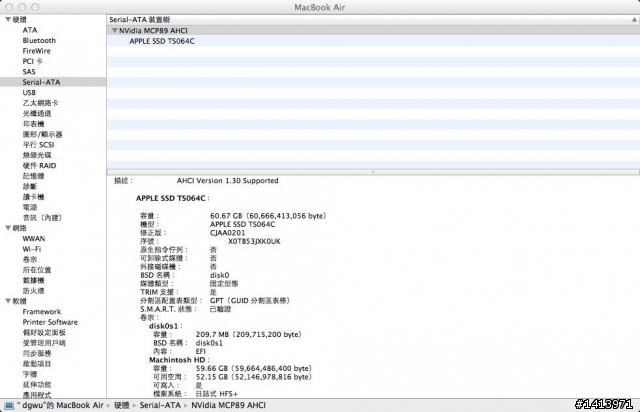The height and width of the screenshot is (412, 640).
Task: Click NVidia MCP89 AHCI in the path bar
Action: pos(229,405)
